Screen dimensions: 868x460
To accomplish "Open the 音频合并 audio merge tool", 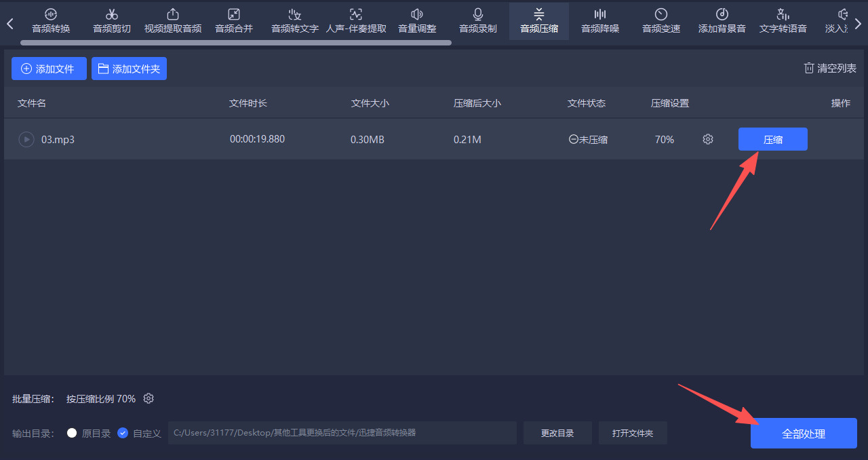I will coord(233,20).
